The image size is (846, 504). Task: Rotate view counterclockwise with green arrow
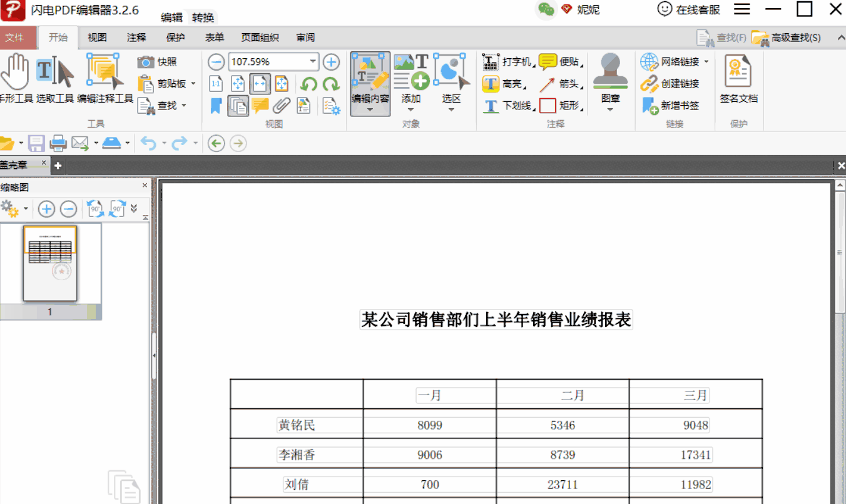308,84
